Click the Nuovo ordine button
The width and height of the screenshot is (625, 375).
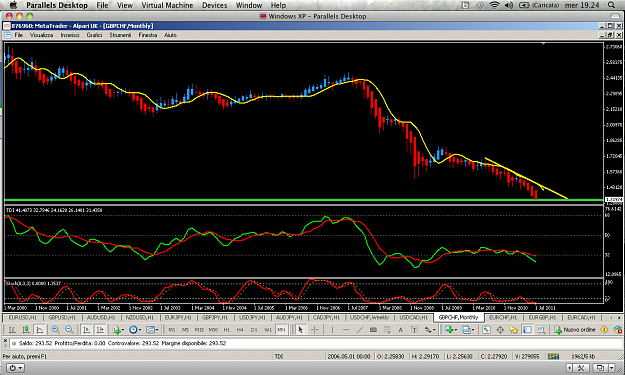tap(575, 330)
